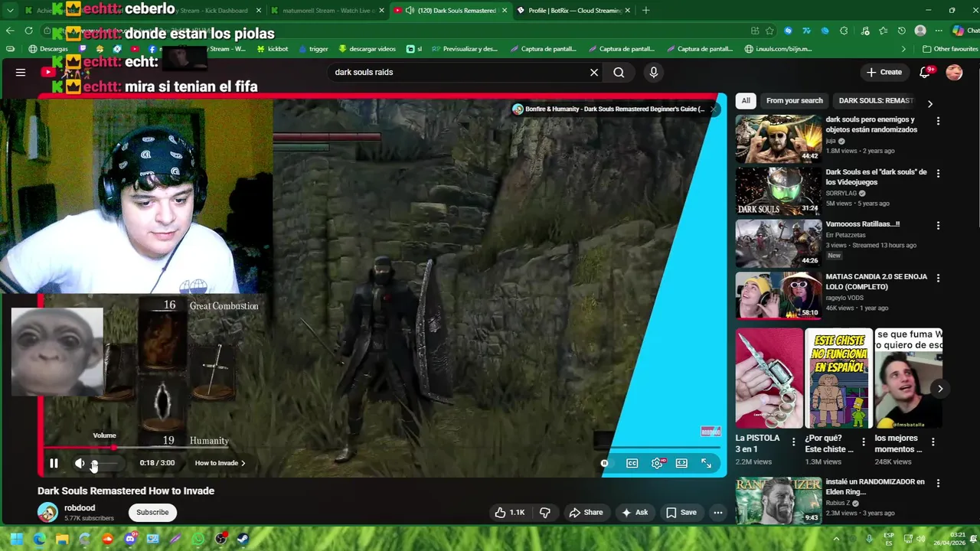This screenshot has height=551, width=980.
Task: Switch to the 'Profile | BotRix' browser tab
Action: 574,10
